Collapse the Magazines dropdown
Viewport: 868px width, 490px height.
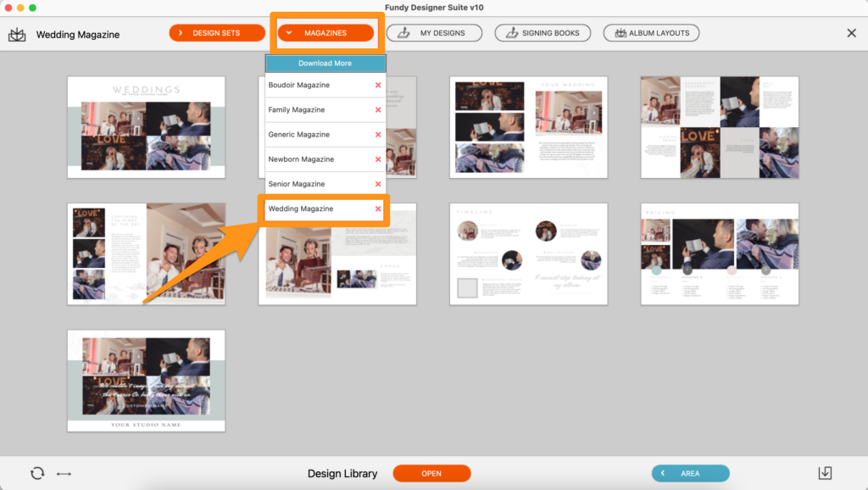[x=325, y=33]
